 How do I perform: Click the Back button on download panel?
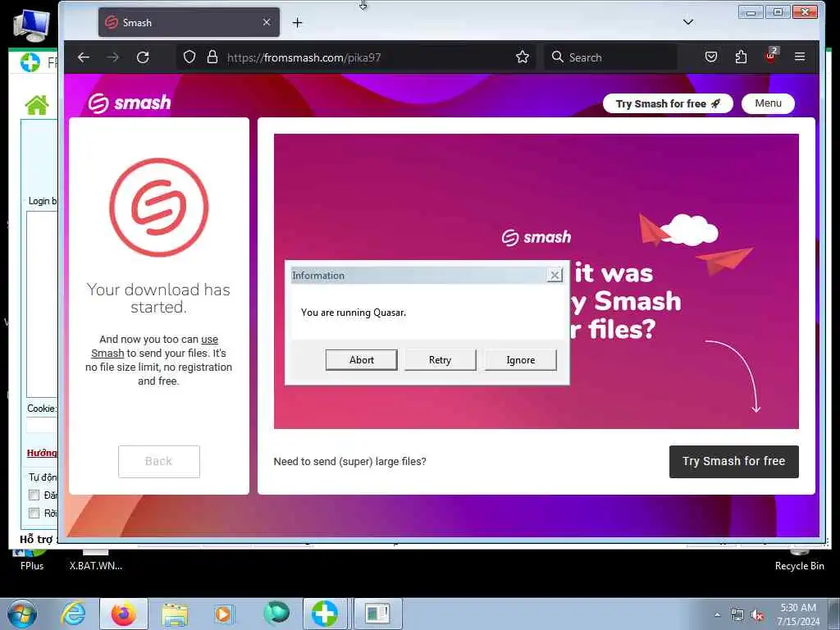click(158, 461)
